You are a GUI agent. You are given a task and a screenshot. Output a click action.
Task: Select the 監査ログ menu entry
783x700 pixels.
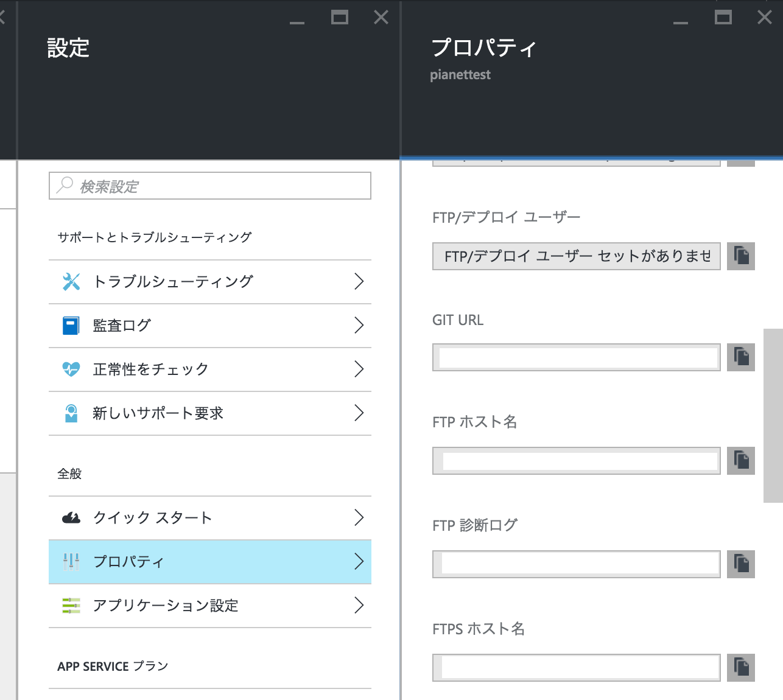coord(210,326)
